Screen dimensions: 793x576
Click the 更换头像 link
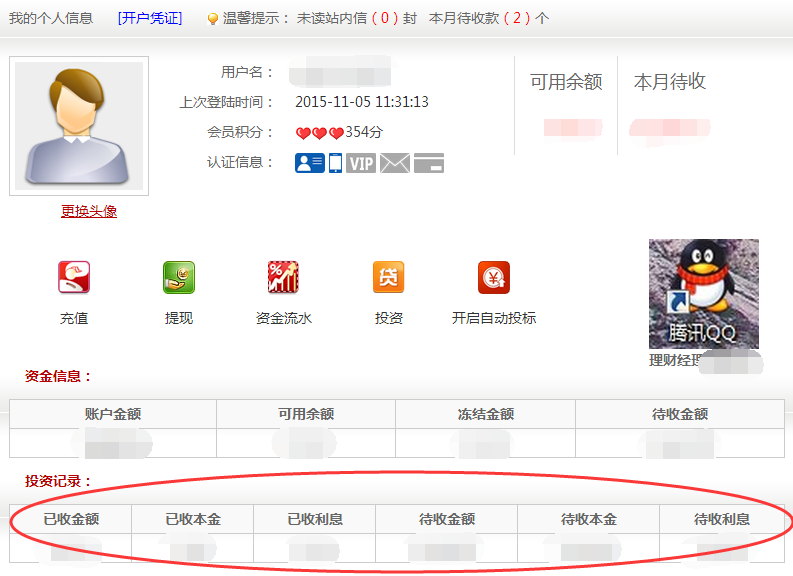89,211
